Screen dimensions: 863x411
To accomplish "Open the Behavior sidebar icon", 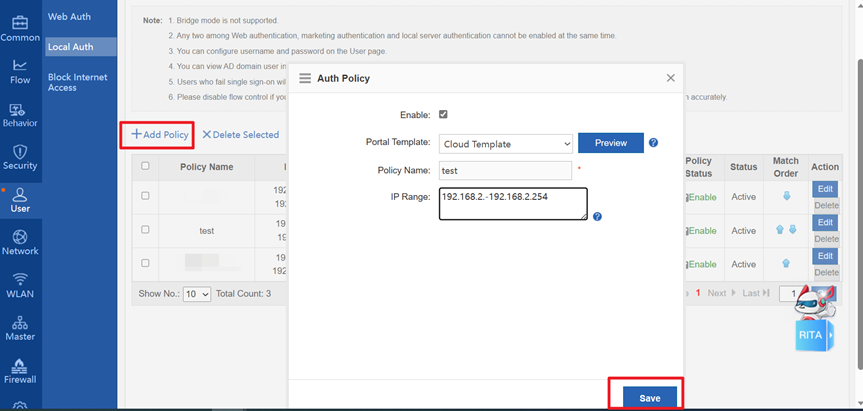I will point(20,114).
